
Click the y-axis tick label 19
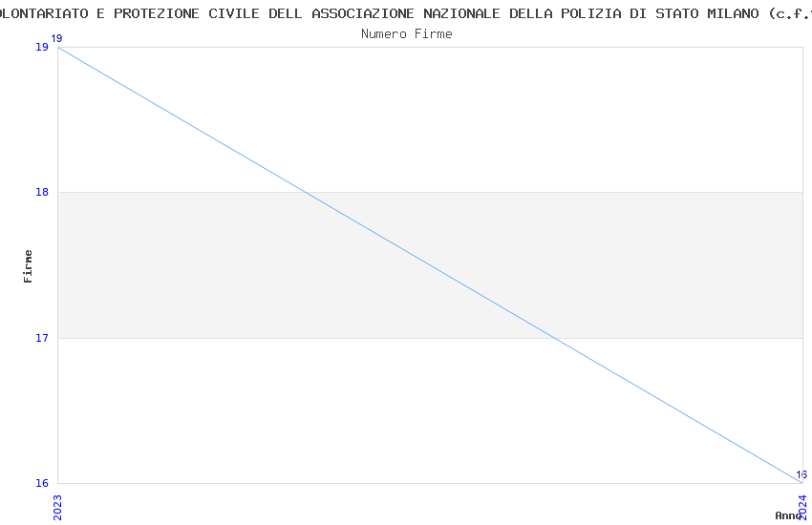[42, 47]
